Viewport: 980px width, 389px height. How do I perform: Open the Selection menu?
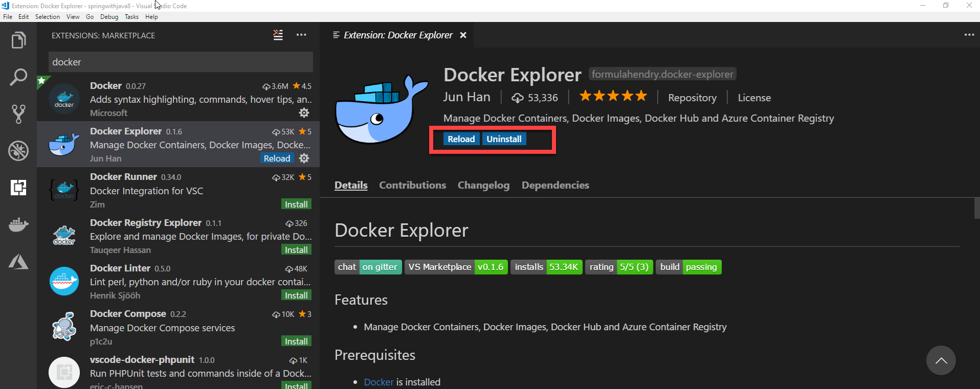point(48,17)
